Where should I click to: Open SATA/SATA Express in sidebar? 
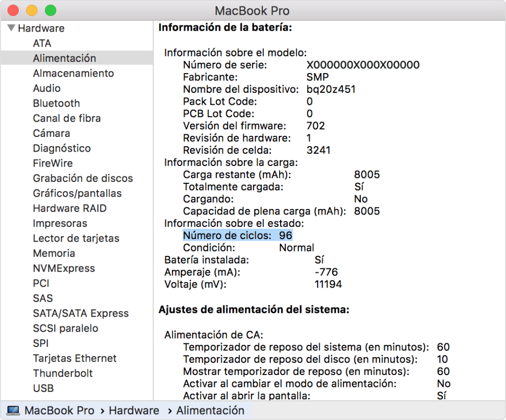(81, 313)
